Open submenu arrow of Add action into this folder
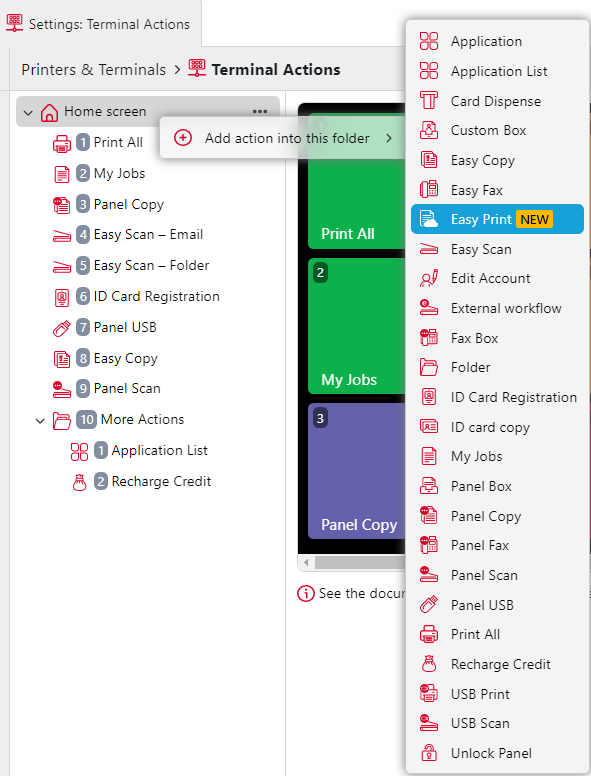Screen dimensions: 591x776 coord(389,138)
